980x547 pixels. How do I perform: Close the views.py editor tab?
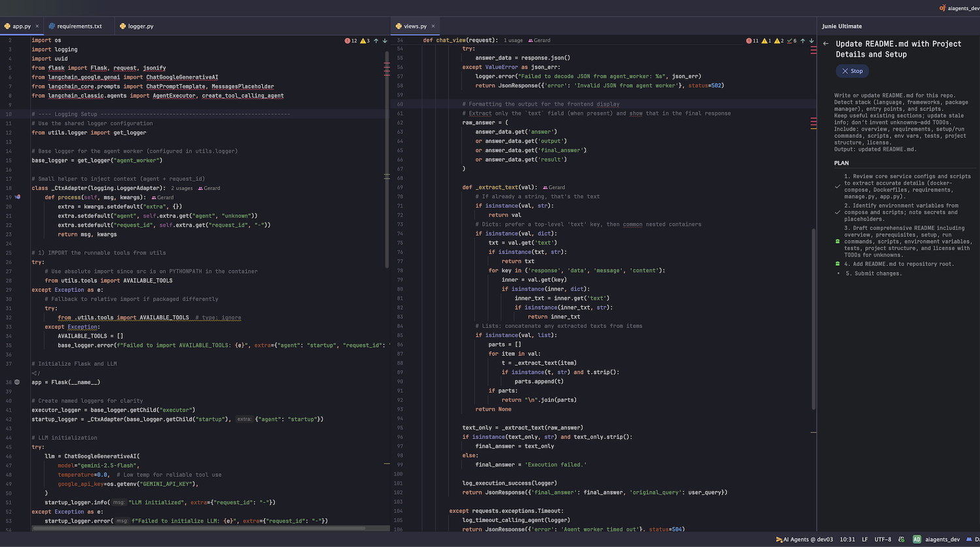click(x=433, y=26)
